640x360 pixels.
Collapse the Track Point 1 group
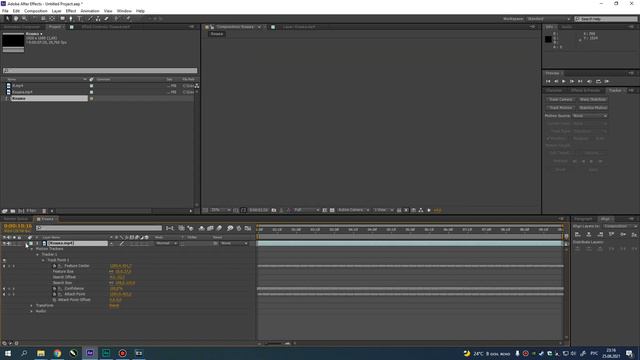pos(43,260)
